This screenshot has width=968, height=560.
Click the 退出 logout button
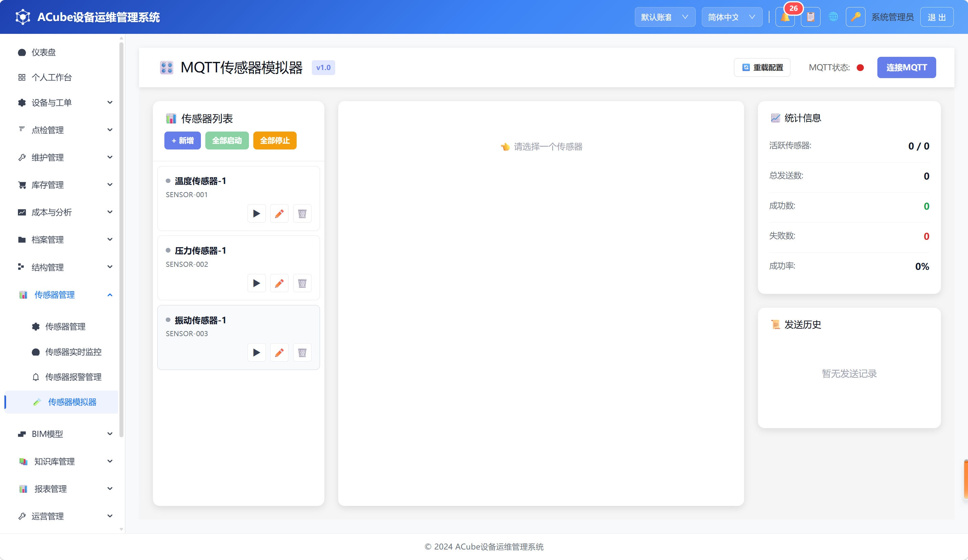937,17
